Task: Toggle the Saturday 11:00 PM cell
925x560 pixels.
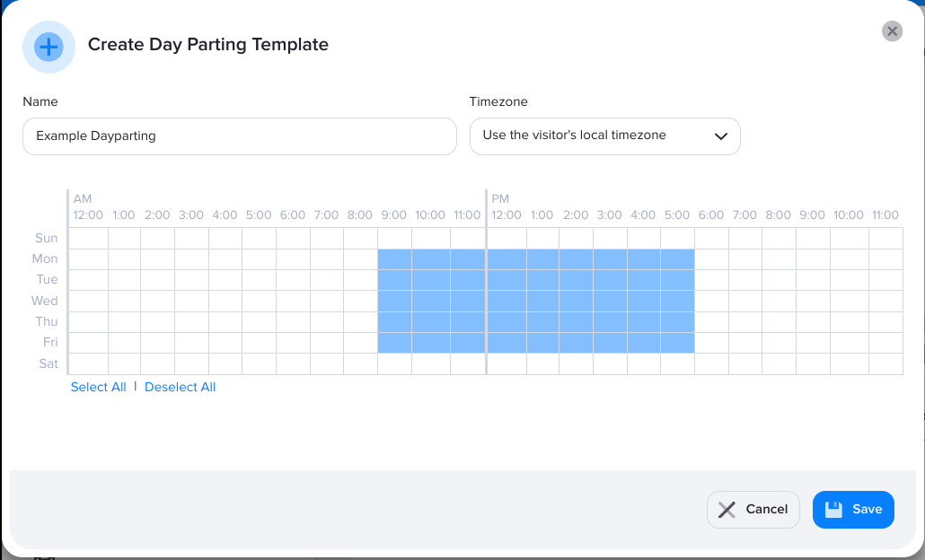Action: click(885, 363)
